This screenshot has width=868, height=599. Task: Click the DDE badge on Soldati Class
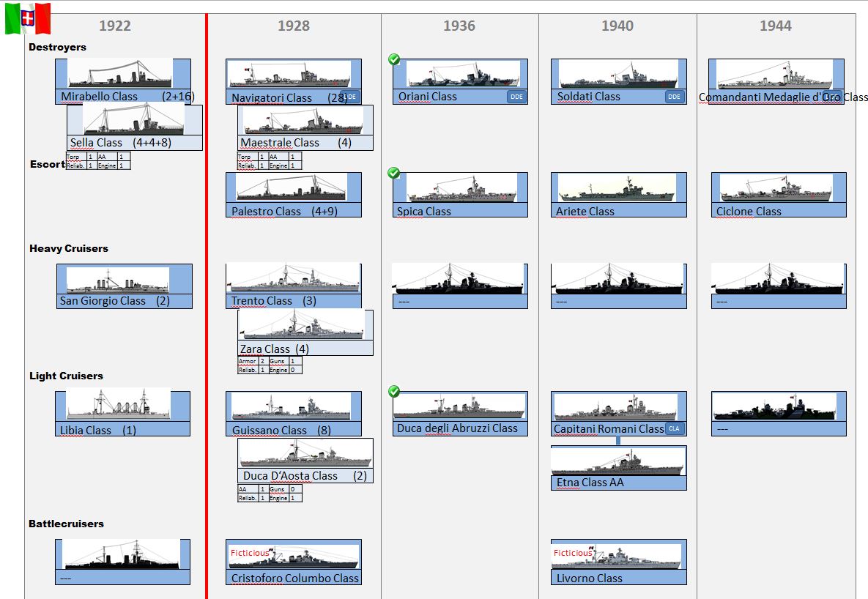click(674, 97)
